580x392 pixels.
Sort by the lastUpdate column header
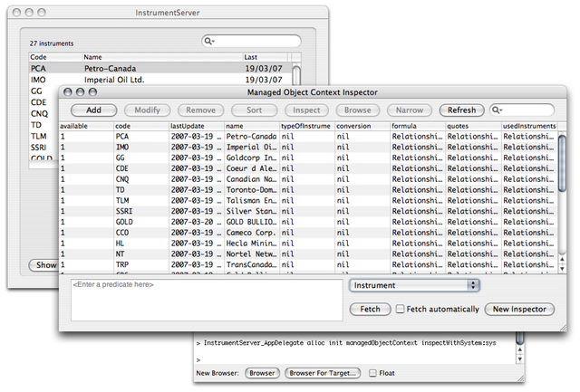click(195, 125)
